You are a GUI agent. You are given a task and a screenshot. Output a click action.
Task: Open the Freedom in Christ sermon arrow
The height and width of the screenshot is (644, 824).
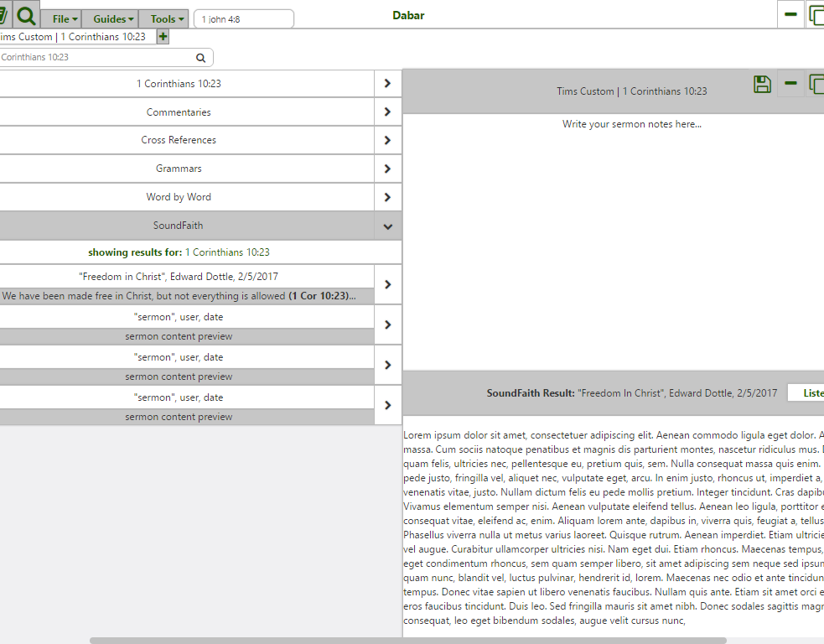(x=388, y=284)
